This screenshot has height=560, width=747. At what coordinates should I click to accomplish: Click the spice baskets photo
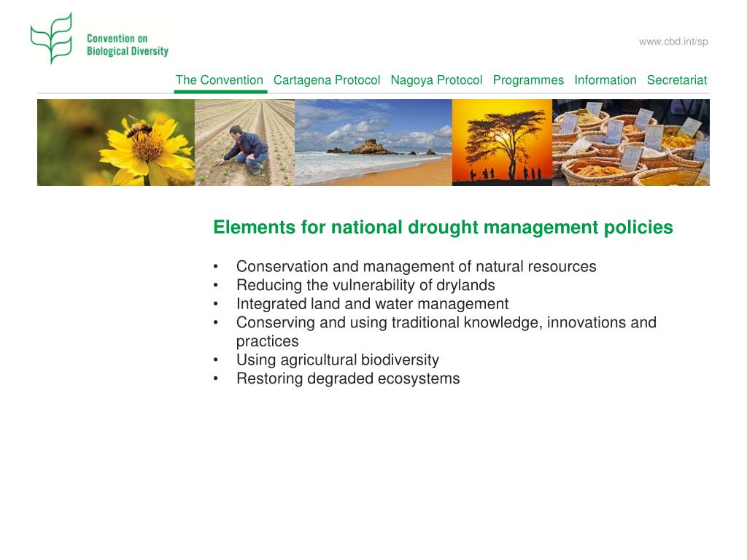(631, 142)
